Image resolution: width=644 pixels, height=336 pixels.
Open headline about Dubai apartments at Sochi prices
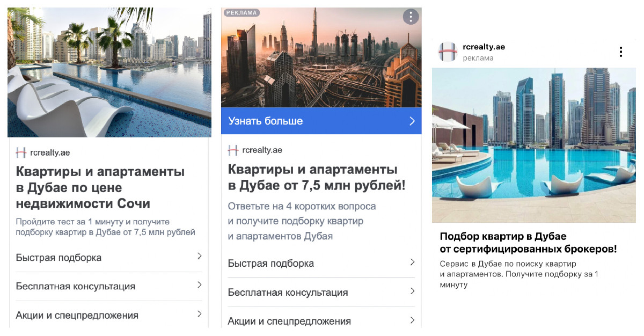[100, 188]
